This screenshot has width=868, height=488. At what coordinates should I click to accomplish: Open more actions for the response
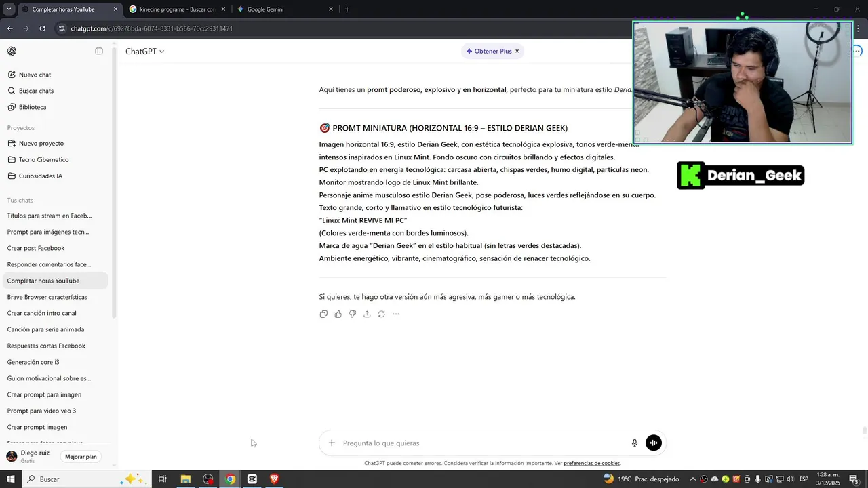[396, 314]
